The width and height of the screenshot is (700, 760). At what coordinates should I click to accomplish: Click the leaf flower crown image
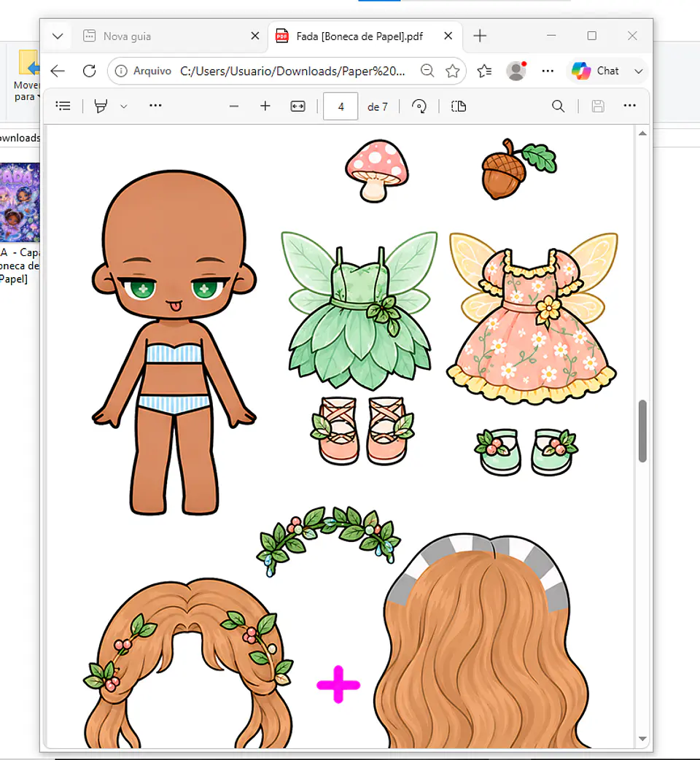[x=328, y=541]
